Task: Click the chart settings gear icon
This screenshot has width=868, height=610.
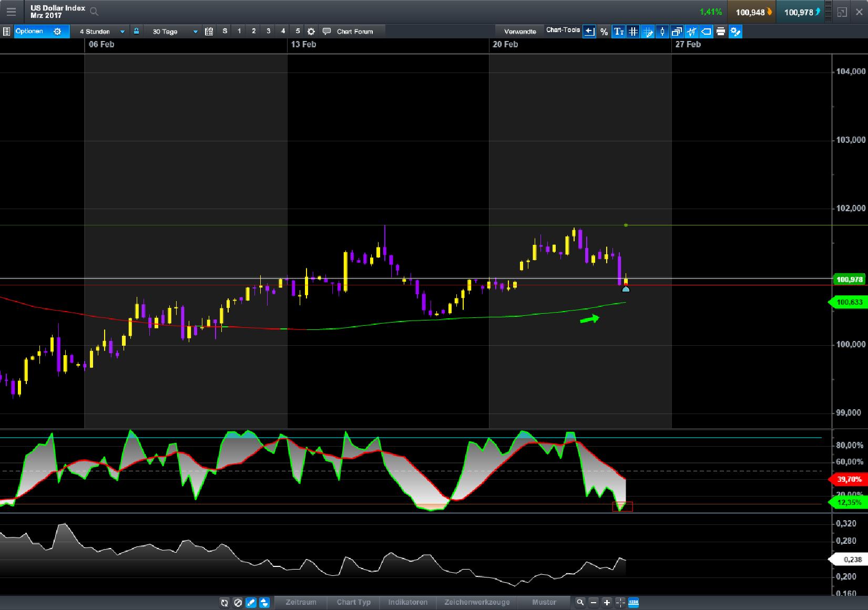Action: click(310, 31)
